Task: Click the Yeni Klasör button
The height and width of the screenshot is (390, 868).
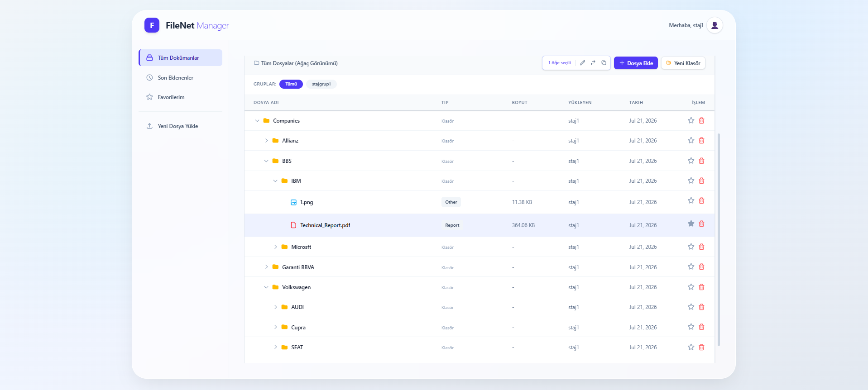Action: pyautogui.click(x=683, y=63)
